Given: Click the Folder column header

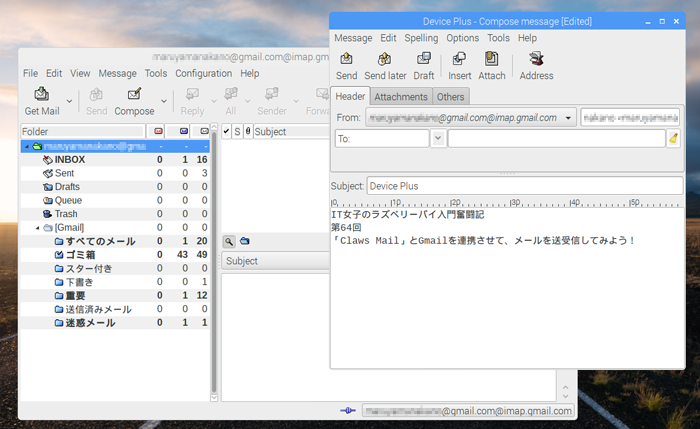Looking at the screenshot, I should point(83,131).
